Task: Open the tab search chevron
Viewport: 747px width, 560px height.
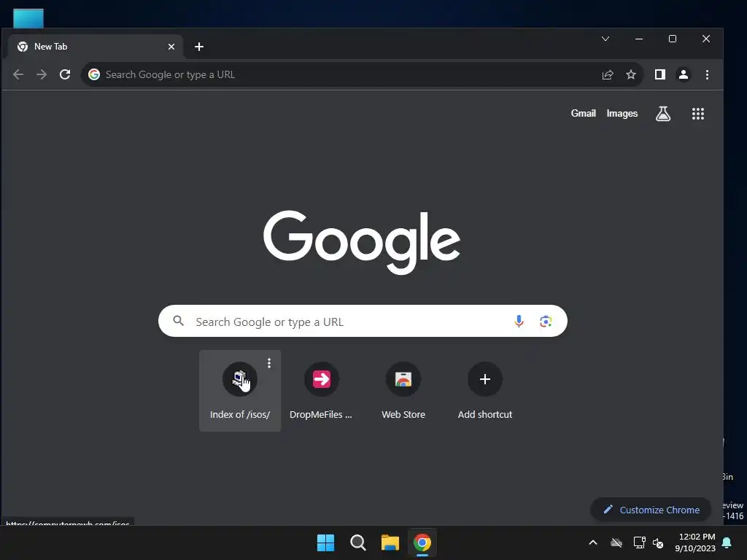Action: pos(605,39)
